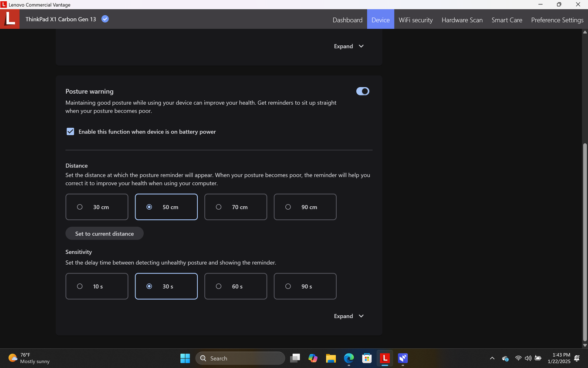588x368 pixels.
Task: Click the Sensitivity section label
Action: [79, 252]
